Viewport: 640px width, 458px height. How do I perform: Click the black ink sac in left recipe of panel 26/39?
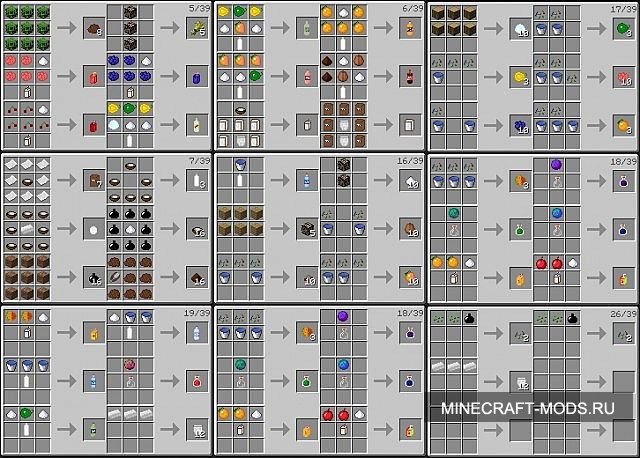tap(469, 318)
